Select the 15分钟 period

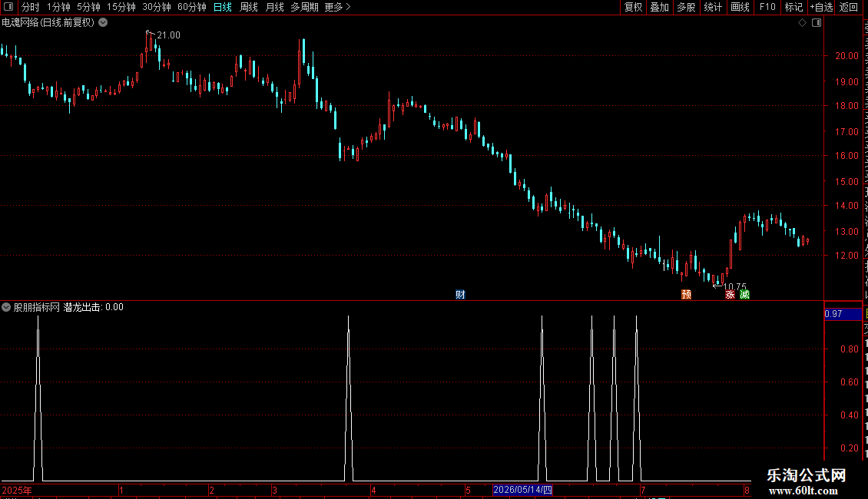[x=121, y=7]
